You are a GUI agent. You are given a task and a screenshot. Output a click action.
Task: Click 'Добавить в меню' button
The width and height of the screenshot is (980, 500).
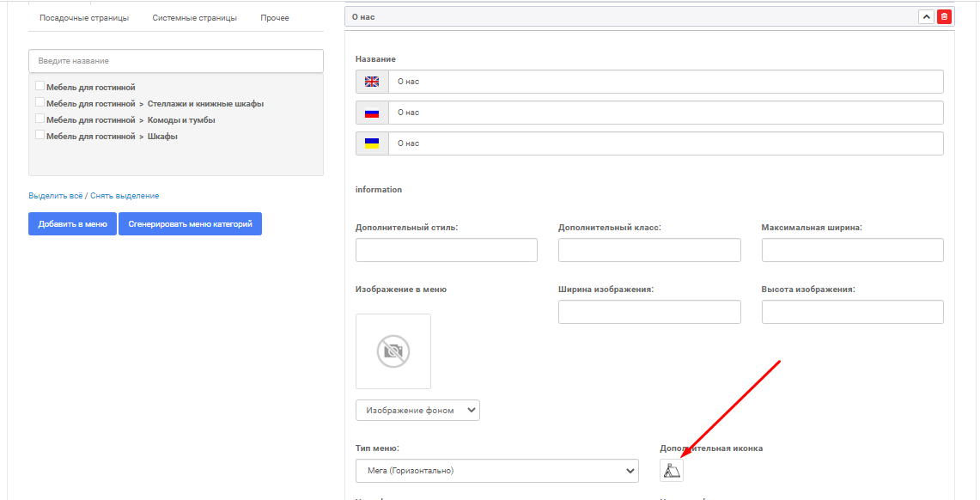[x=72, y=223]
